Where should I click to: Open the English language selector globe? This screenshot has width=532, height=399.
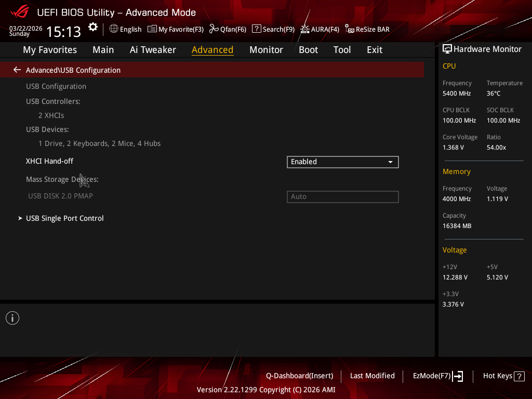click(114, 29)
